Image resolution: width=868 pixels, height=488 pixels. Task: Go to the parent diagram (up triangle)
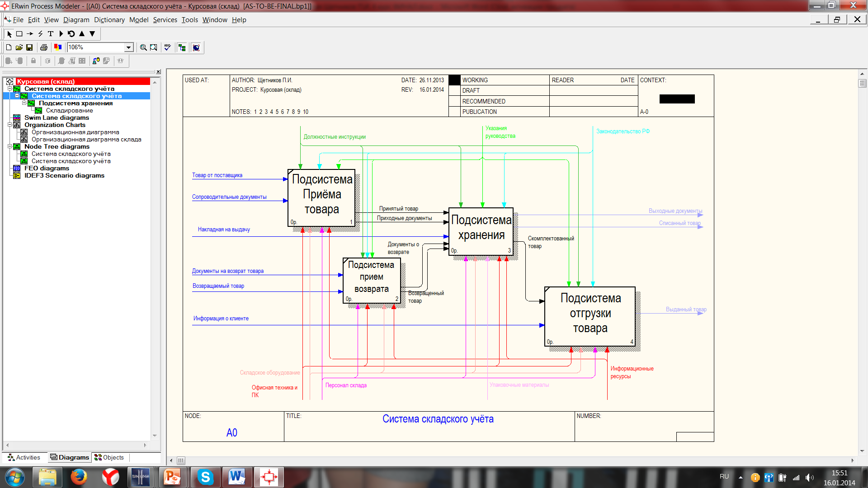[82, 34]
